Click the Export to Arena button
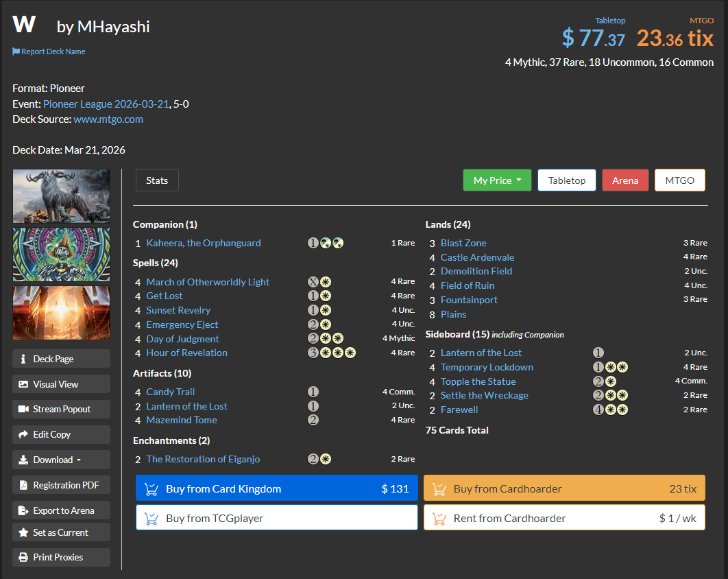Viewport: 728px width, 579px height. (61, 510)
